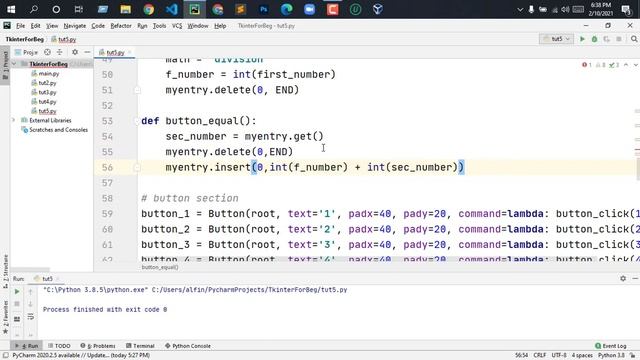Image resolution: width=640 pixels, height=360 pixels.
Task: Stop process in the Run panel
Action: pyautogui.click(x=17, y=304)
